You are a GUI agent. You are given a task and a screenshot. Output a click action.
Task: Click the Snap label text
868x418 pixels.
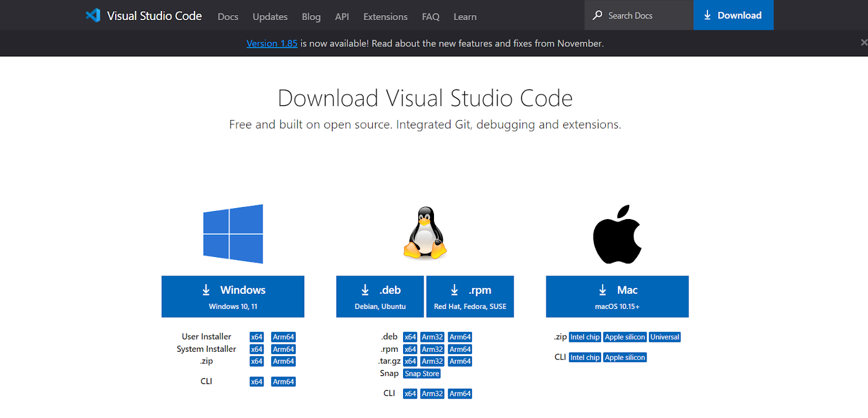pyautogui.click(x=389, y=374)
